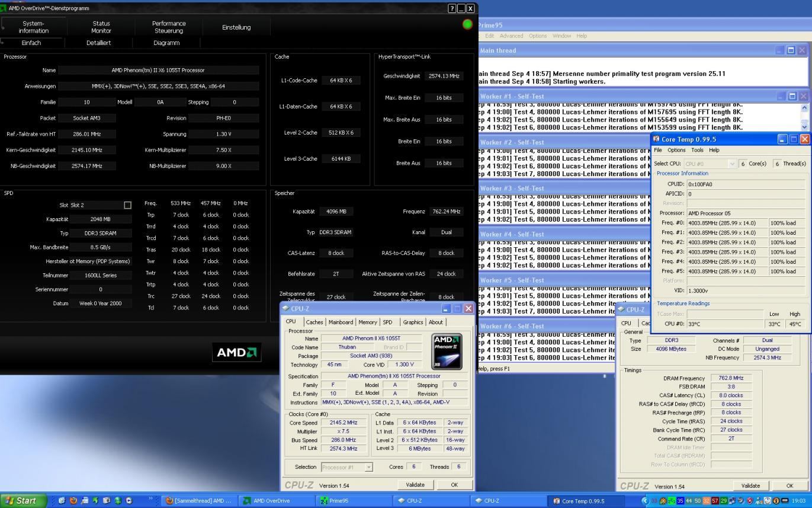Viewport: 812px width, 508px height.
Task: Click first Quick Launch icon beside Start
Action: pos(62,501)
